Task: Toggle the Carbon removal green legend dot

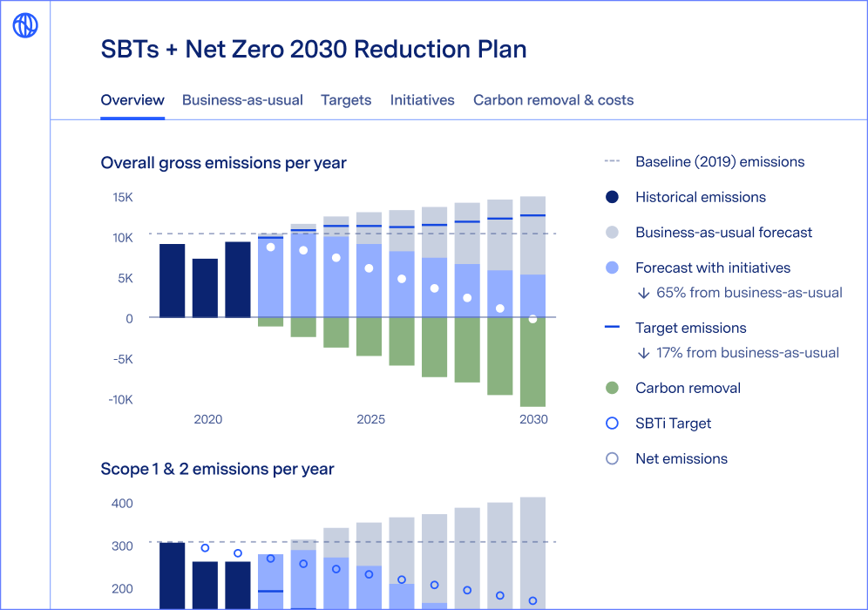Action: pyautogui.click(x=612, y=389)
